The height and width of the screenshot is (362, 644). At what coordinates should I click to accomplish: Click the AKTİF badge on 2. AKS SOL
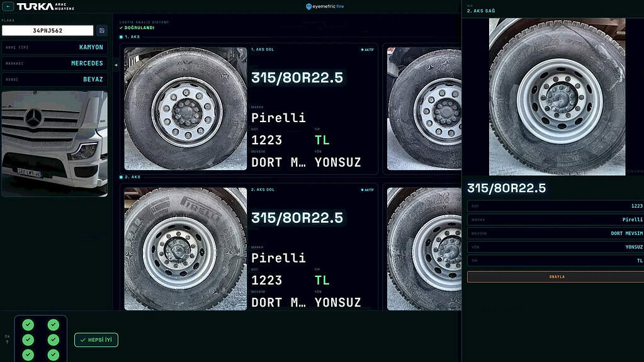367,190
